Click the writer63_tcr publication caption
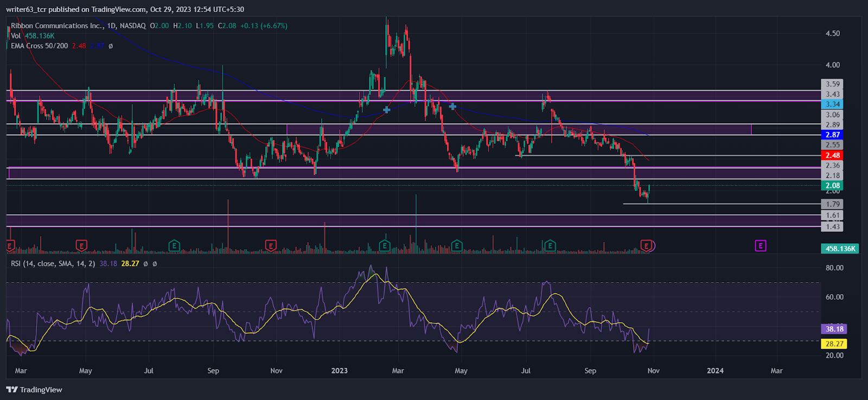Screen dimensions: 868x400 click(x=125, y=9)
